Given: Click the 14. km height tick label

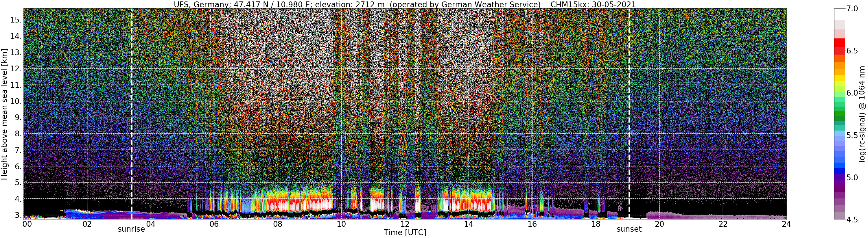Looking at the screenshot, I should tap(16, 36).
